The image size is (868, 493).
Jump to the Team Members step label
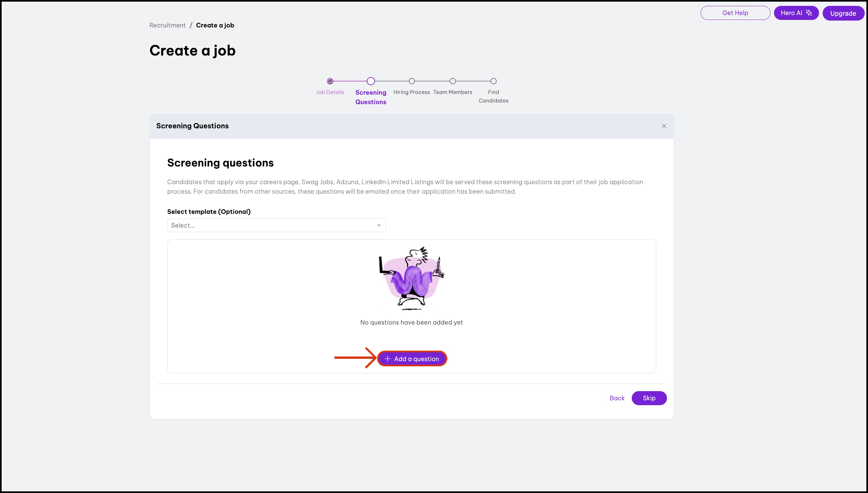point(453,92)
